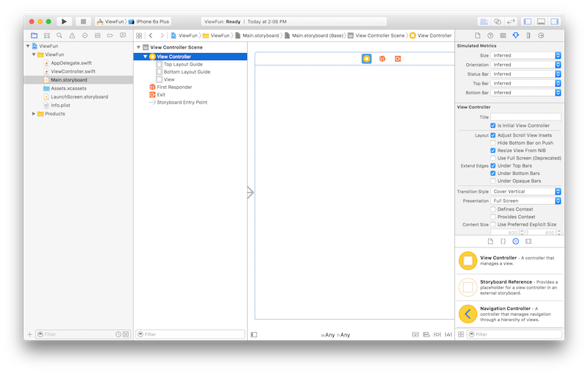Open the Debug navigator

[98, 35]
